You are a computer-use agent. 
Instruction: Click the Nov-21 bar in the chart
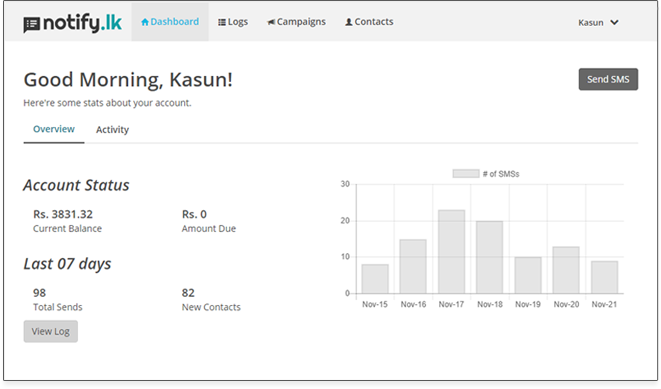point(605,277)
